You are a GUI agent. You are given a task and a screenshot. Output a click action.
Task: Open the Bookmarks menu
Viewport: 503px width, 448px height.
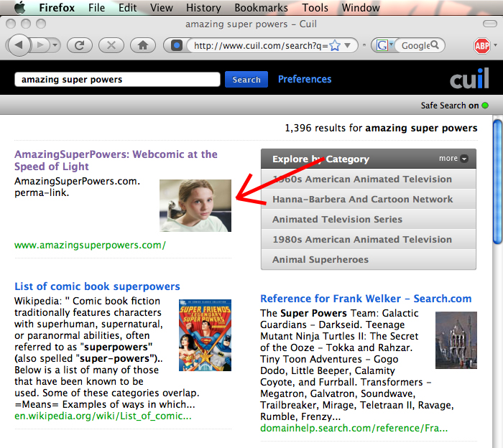(x=261, y=7)
